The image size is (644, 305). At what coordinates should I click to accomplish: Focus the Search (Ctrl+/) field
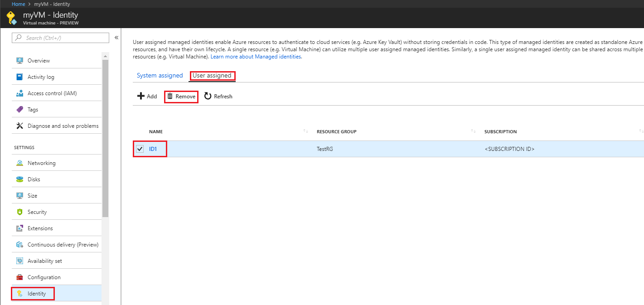60,38
